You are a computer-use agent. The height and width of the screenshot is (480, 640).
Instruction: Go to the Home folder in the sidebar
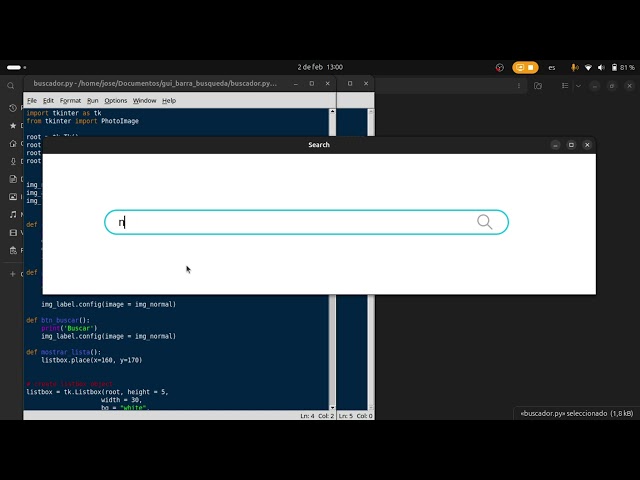(13, 144)
